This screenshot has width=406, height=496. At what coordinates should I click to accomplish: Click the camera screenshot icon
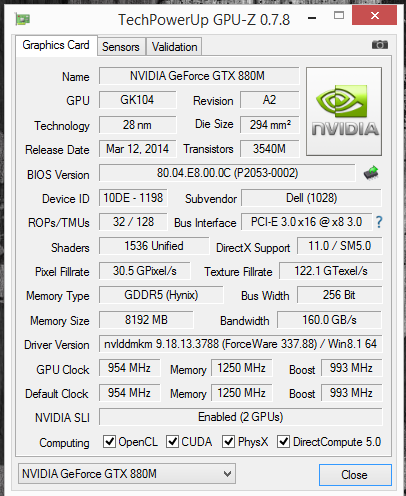[x=380, y=44]
